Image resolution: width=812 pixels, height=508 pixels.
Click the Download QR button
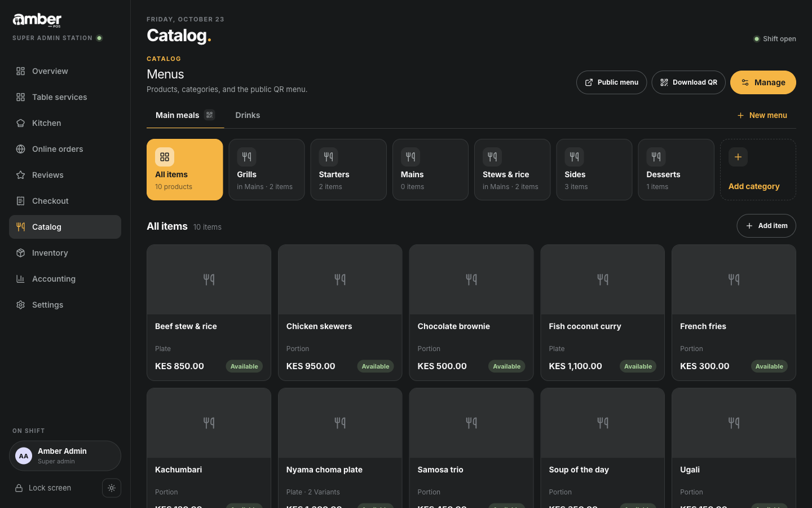coord(689,82)
